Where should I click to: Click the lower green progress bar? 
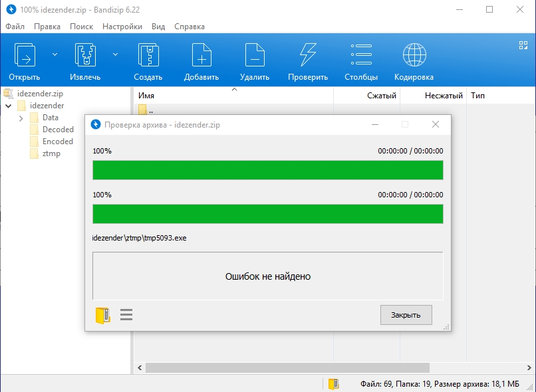(268, 214)
